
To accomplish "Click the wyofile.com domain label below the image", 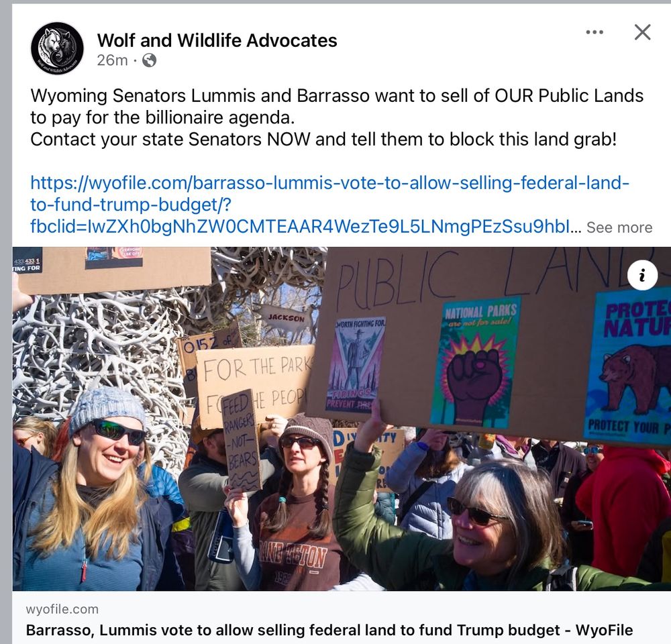I will click(62, 609).
